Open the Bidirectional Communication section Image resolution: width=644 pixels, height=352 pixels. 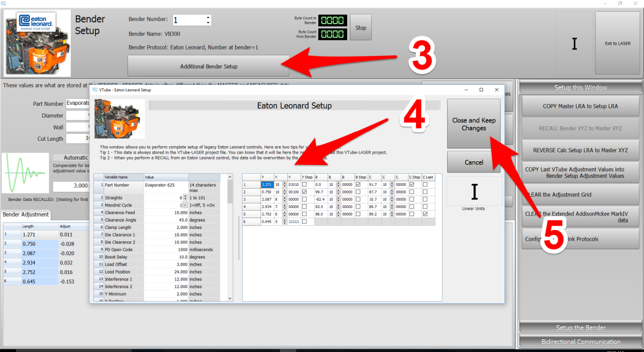(x=580, y=341)
